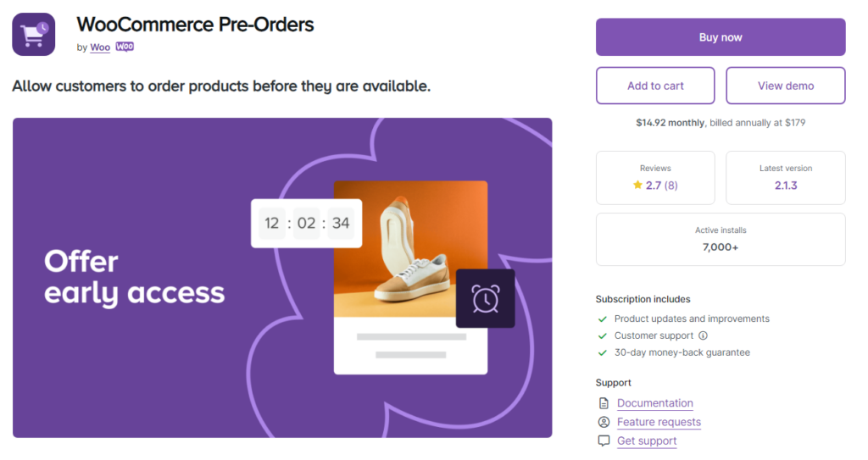868x460 pixels.
Task: Click the Get support chat bubble icon
Action: tap(604, 441)
